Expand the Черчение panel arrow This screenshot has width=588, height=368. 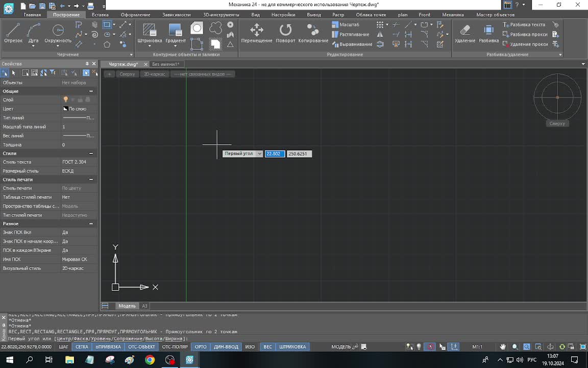tap(131, 55)
